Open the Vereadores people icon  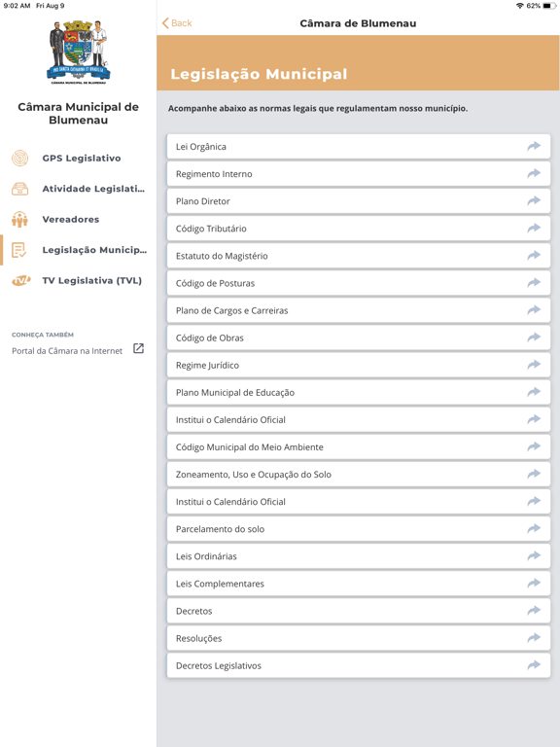point(20,220)
